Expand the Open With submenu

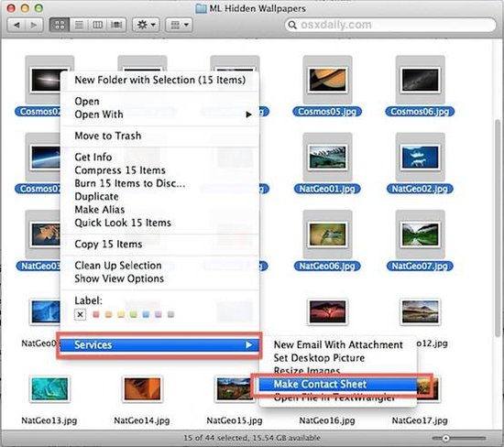(x=248, y=114)
